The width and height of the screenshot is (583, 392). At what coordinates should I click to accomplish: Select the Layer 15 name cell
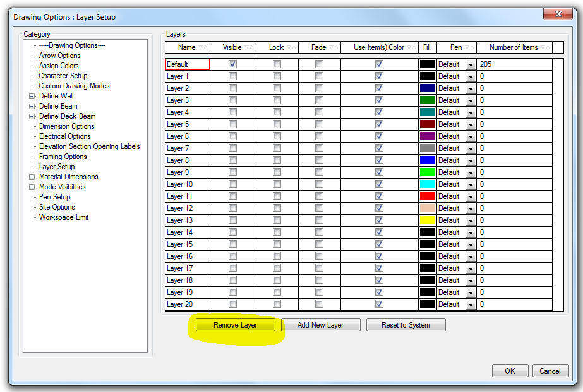coord(188,244)
